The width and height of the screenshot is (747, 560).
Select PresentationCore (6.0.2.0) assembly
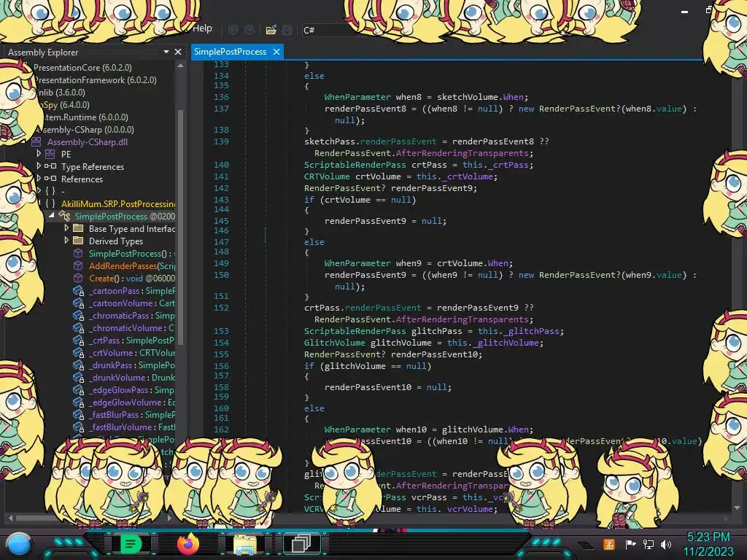(x=82, y=68)
